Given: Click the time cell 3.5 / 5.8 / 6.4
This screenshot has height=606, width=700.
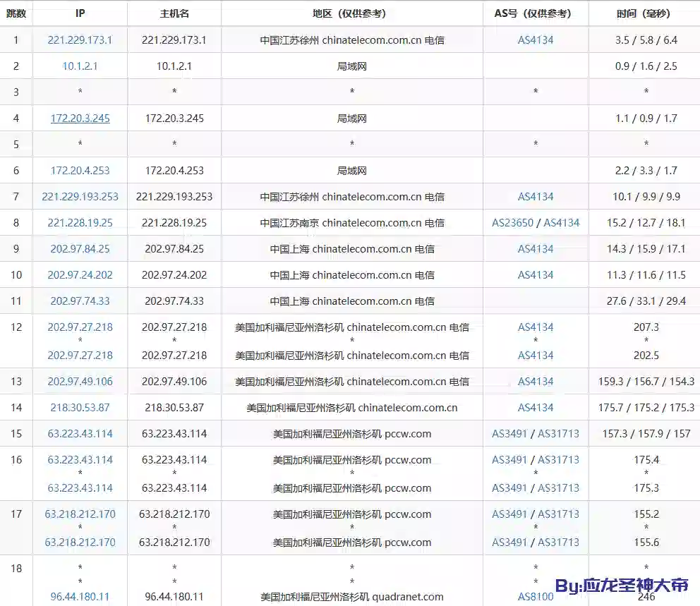Looking at the screenshot, I should [x=646, y=40].
